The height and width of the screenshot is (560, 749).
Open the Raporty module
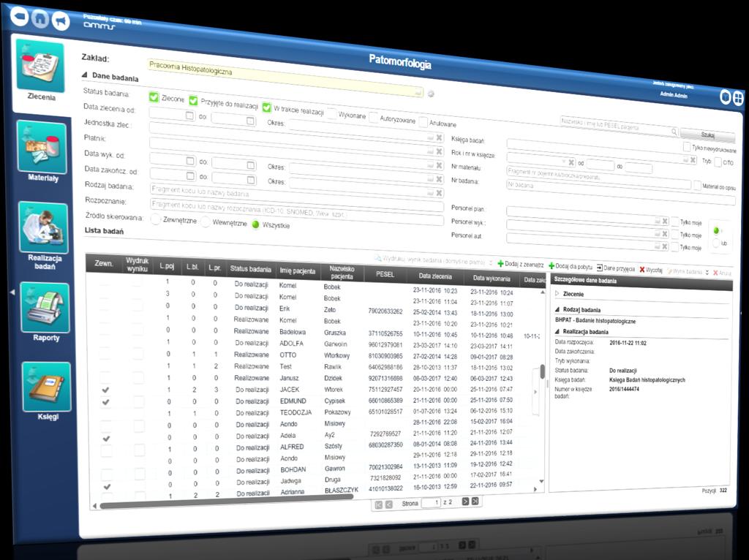point(46,312)
